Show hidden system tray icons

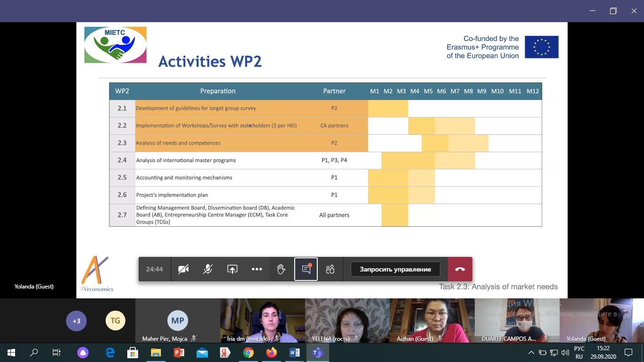click(x=531, y=353)
